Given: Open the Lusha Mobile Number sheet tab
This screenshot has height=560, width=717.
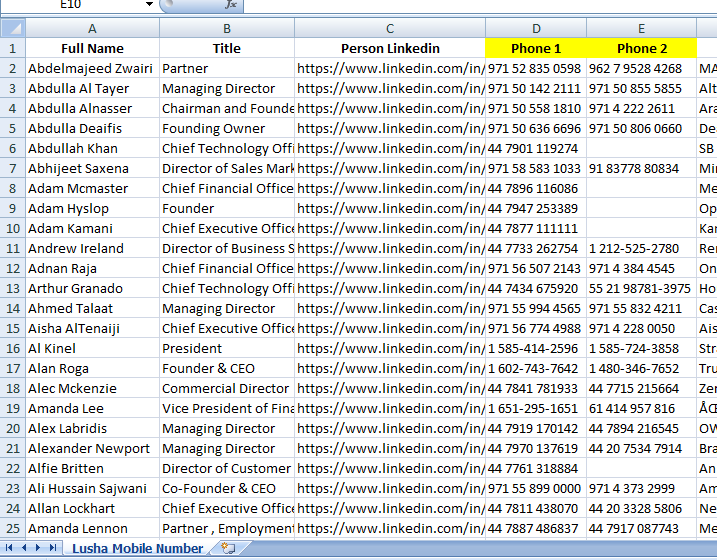Looking at the screenshot, I should coord(137,548).
